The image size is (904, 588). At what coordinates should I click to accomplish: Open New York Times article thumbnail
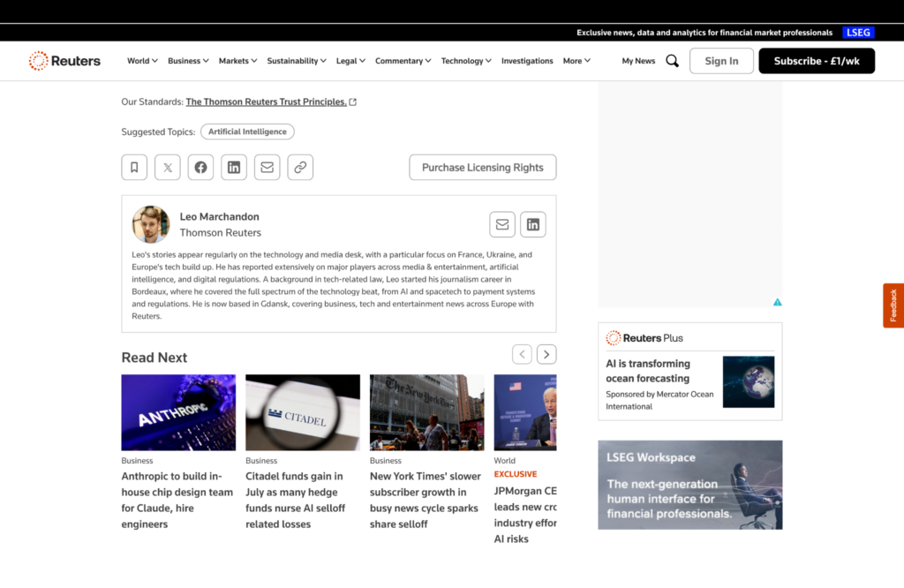[426, 412]
